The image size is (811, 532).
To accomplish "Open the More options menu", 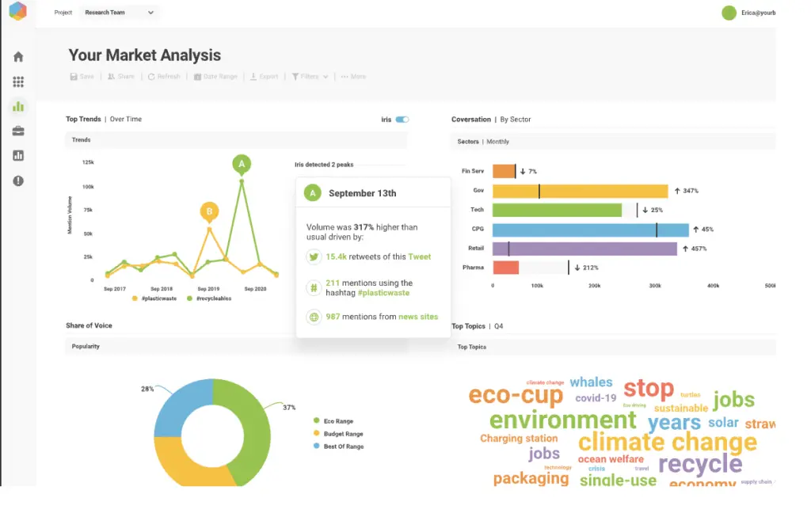I will pyautogui.click(x=353, y=77).
